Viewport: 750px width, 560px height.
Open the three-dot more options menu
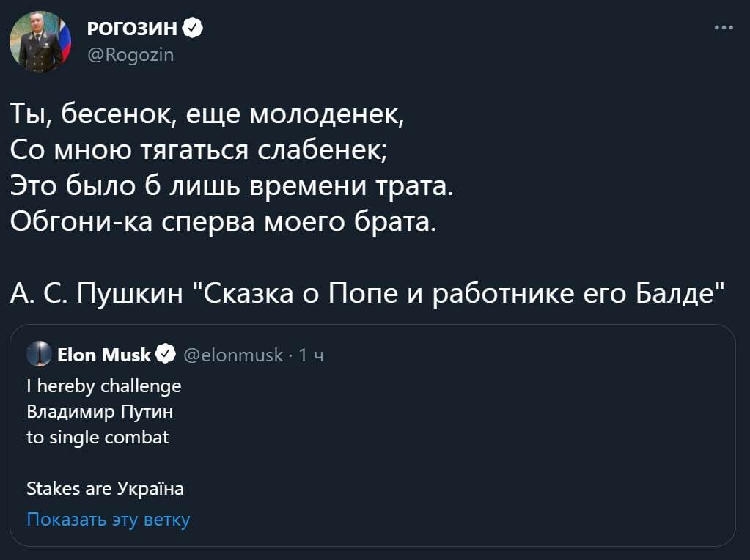(x=723, y=29)
